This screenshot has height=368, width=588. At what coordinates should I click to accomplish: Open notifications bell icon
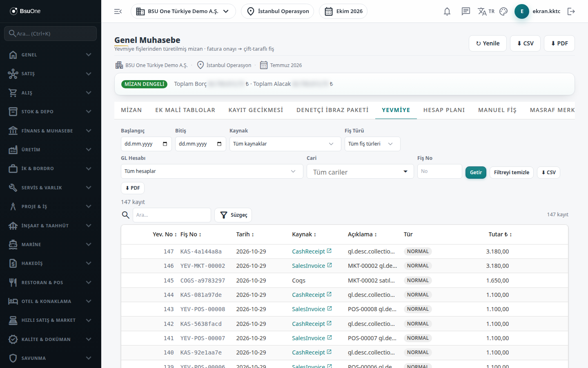coord(447,11)
